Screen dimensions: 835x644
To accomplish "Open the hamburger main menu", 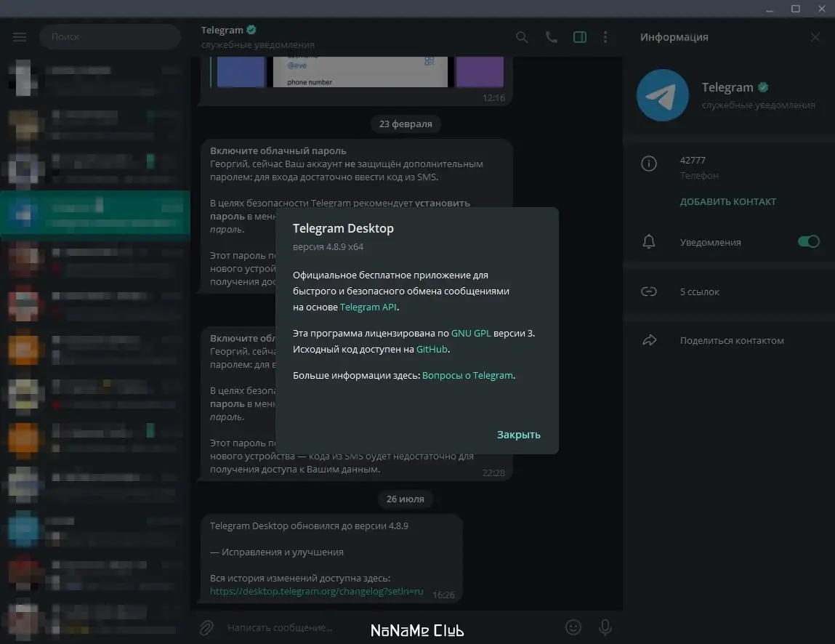I will pos(20,37).
